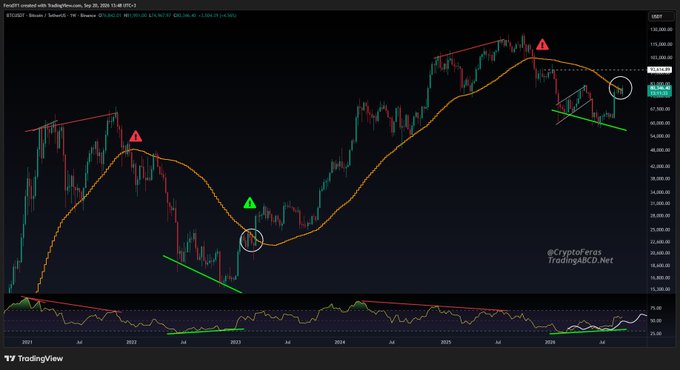The width and height of the screenshot is (680, 370).
Task: Click the 60,000.00 price axis label
Action: tap(660, 123)
